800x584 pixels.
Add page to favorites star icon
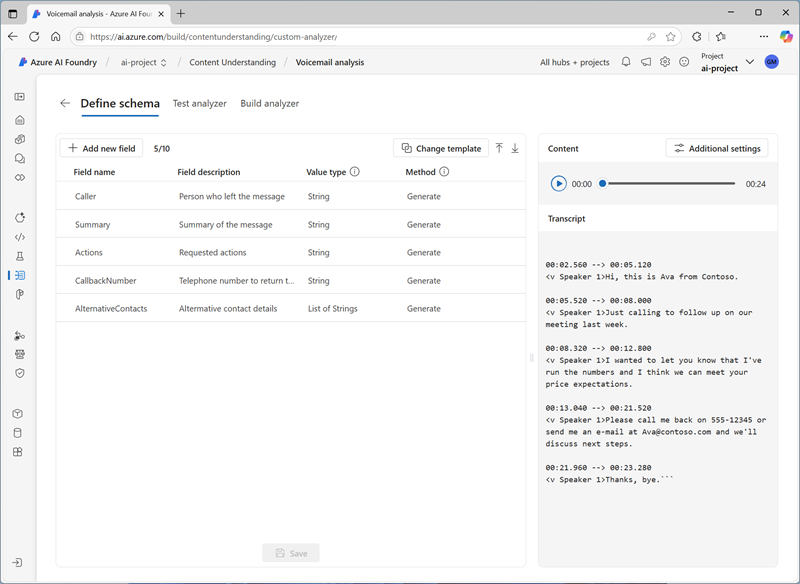pos(670,37)
